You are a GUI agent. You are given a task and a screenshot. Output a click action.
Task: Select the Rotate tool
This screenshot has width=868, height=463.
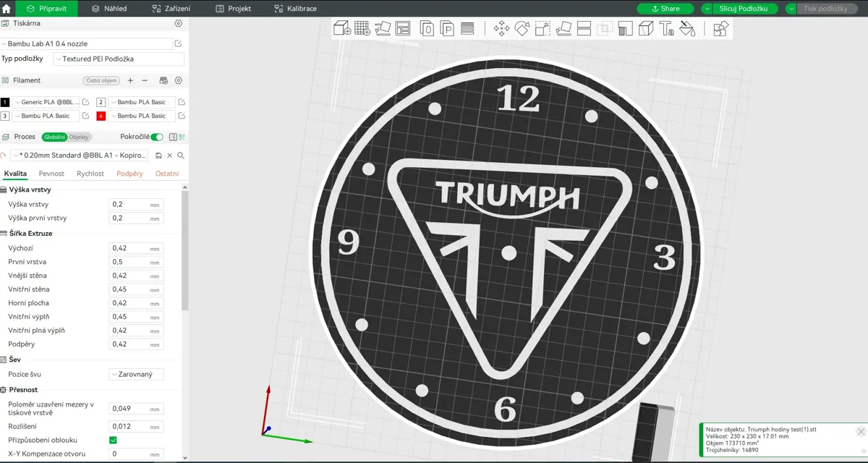(x=522, y=28)
